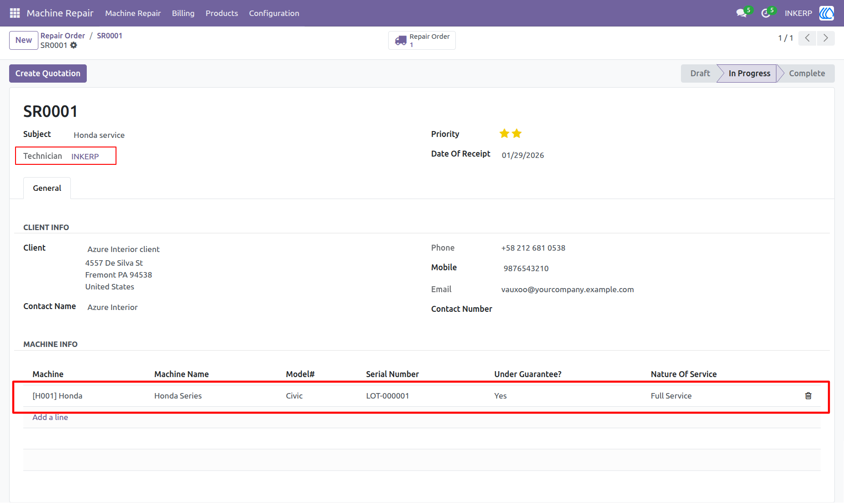Open the Client Azure Interior dropdown
Image resolution: width=844 pixels, height=504 pixels.
point(123,249)
